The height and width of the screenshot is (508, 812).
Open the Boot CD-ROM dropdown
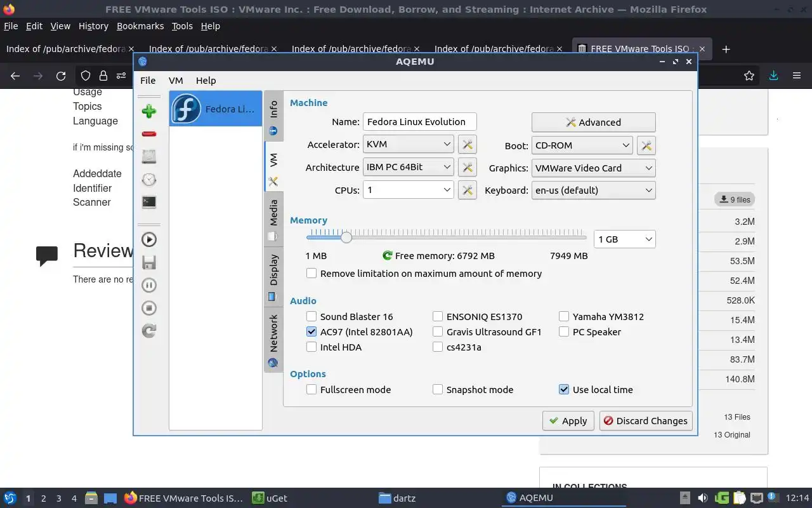(582, 145)
